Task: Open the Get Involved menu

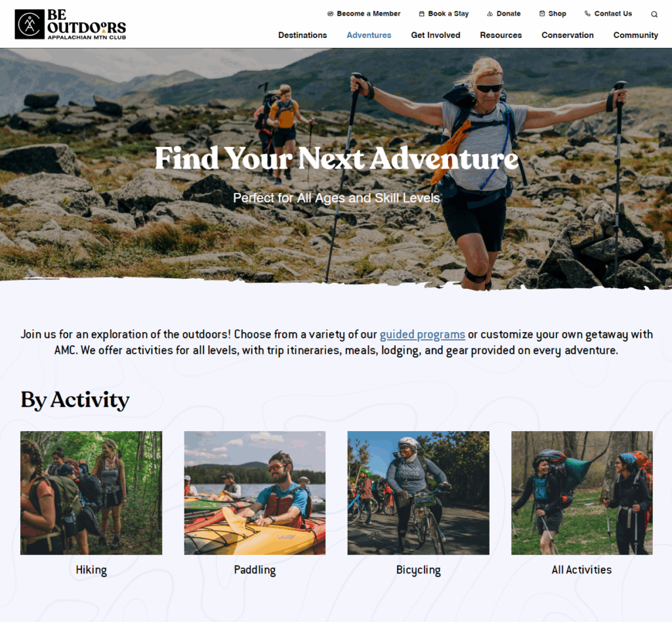Action: tap(436, 35)
